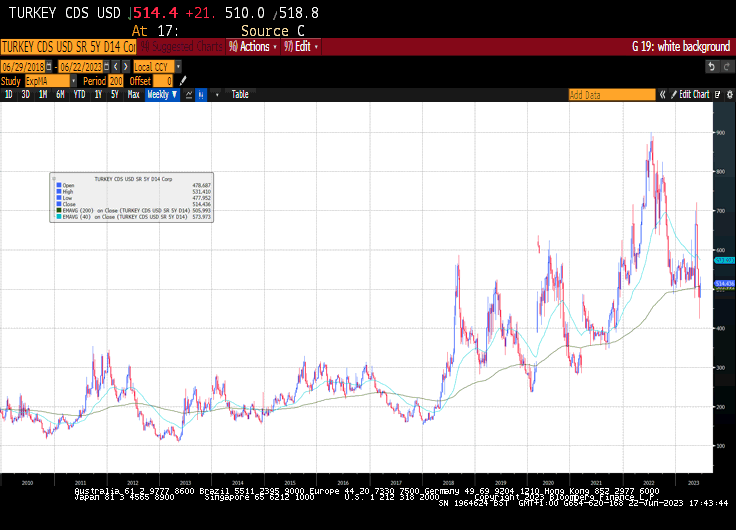This screenshot has width=736, height=530.
Task: Expand the ExpMA study dropdown
Action: pos(48,80)
